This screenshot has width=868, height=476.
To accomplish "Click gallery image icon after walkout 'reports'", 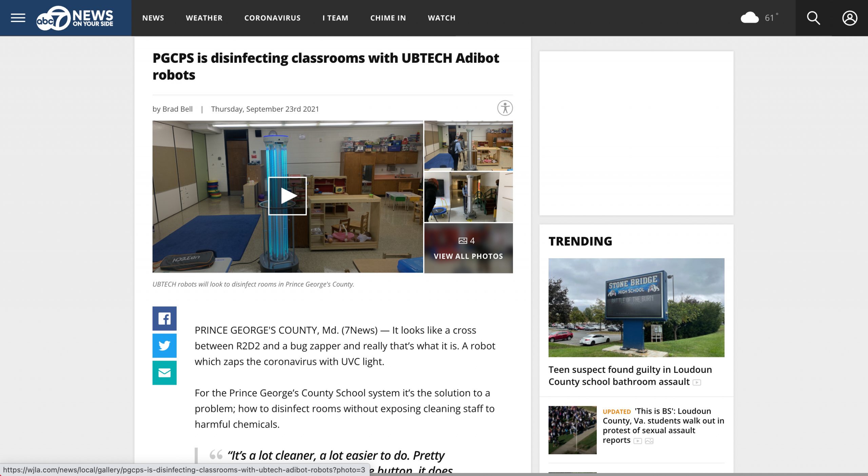I will 649,441.
